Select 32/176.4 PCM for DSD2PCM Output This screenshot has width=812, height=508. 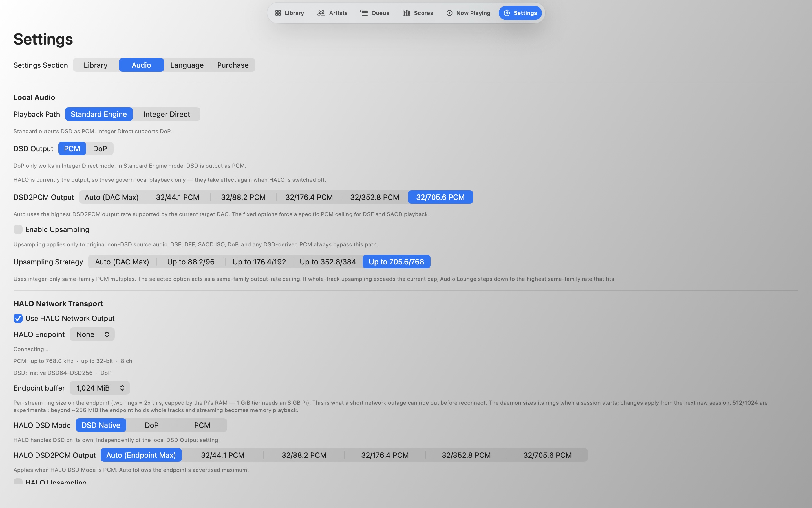[309, 197]
